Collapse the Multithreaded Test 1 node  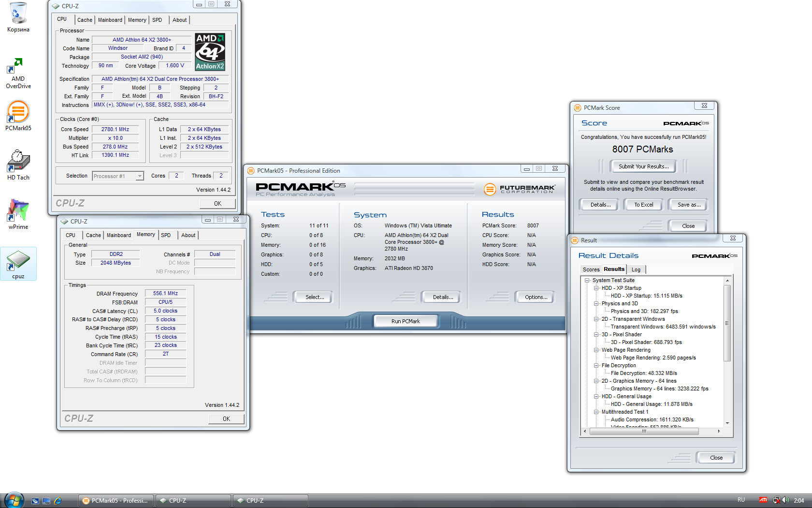click(x=596, y=412)
